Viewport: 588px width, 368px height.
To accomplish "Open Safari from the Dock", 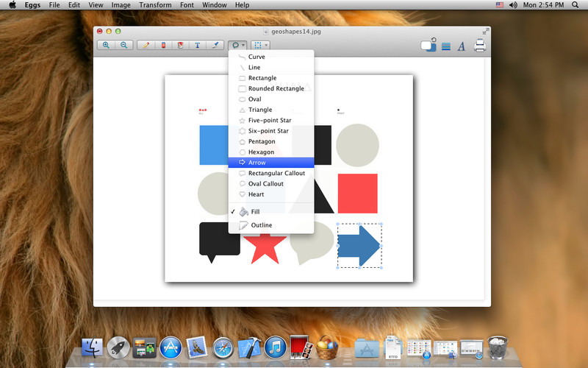I will pos(223,347).
